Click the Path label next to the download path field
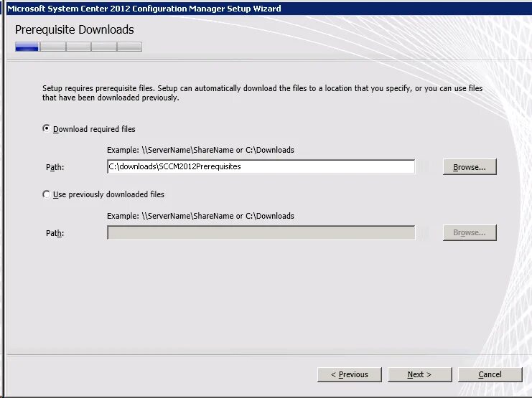The image size is (532, 398). [x=55, y=167]
